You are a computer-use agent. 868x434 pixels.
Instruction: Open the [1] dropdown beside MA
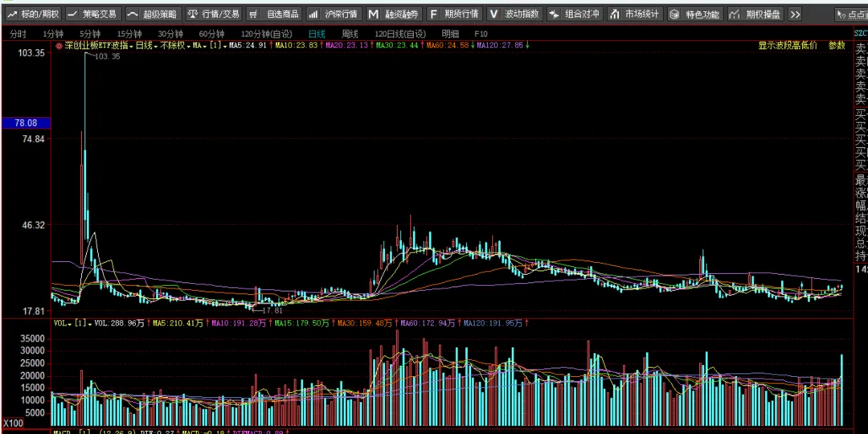(x=220, y=45)
